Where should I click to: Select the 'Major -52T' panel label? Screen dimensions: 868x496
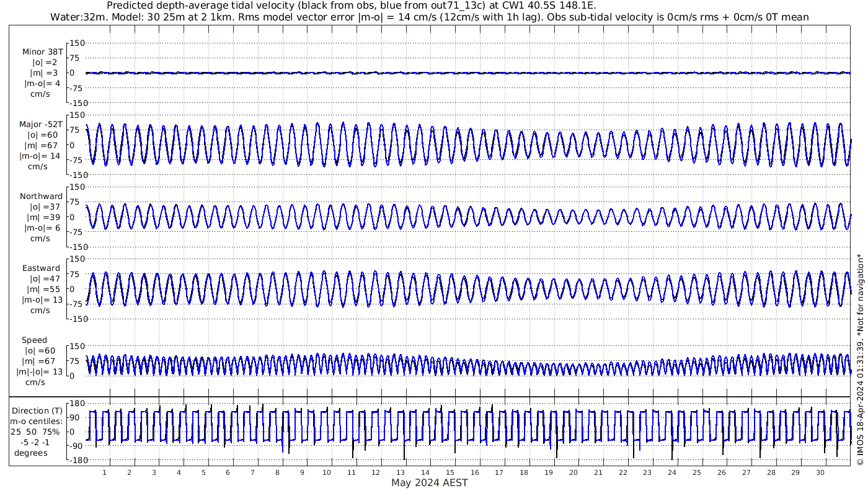pyautogui.click(x=40, y=125)
